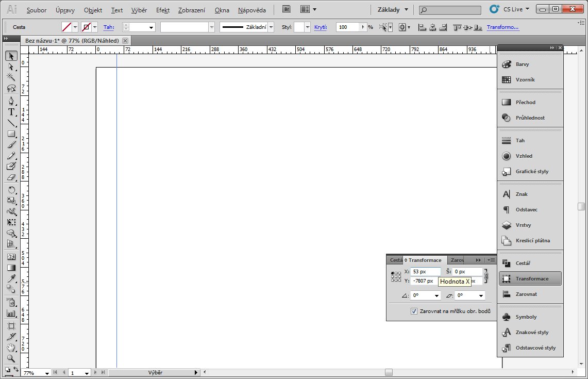Go to next artboard using navigation arrow

click(x=95, y=373)
